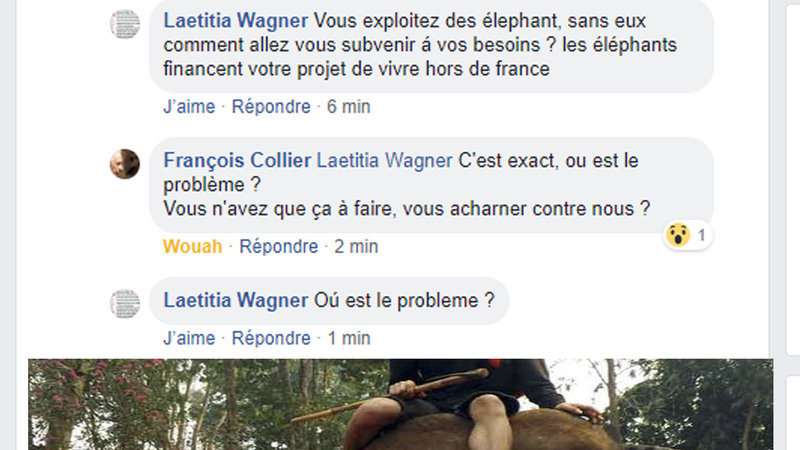Open the elephant rider photo
The image size is (800, 450).
[x=401, y=404]
